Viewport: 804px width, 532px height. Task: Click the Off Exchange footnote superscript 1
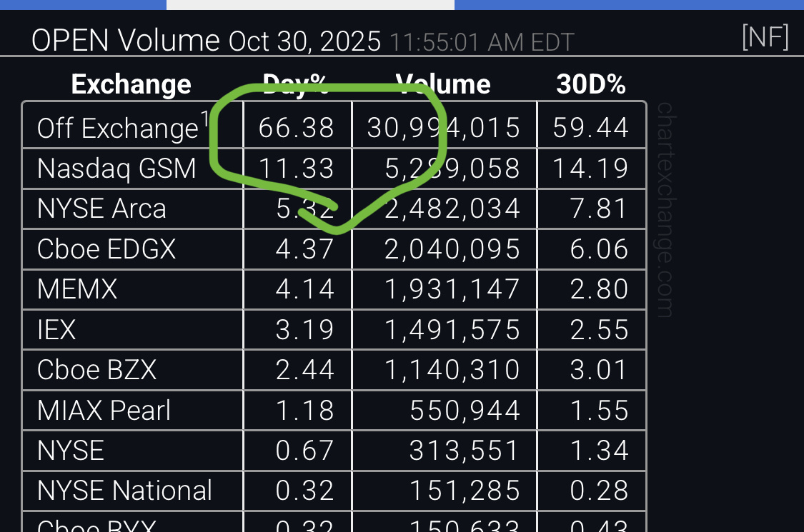(x=204, y=119)
